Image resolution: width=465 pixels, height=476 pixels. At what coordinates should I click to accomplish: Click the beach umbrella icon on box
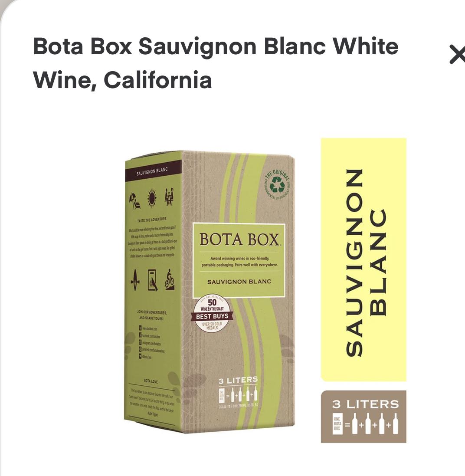coord(134,200)
